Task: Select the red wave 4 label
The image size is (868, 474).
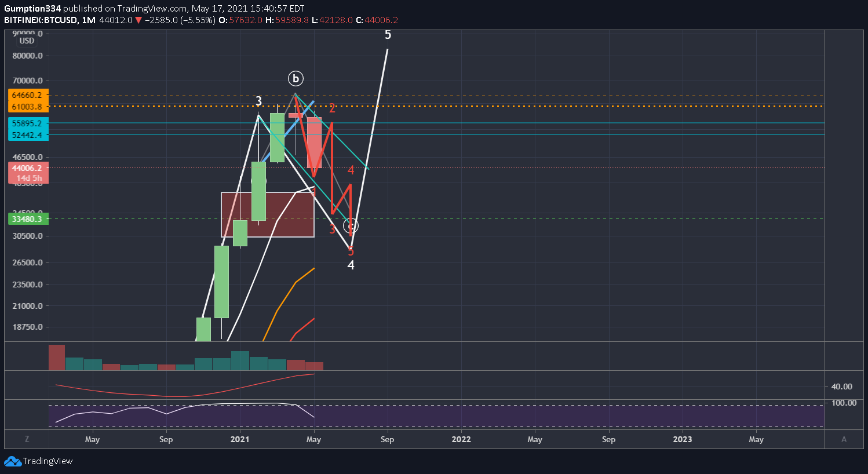Action: point(351,170)
